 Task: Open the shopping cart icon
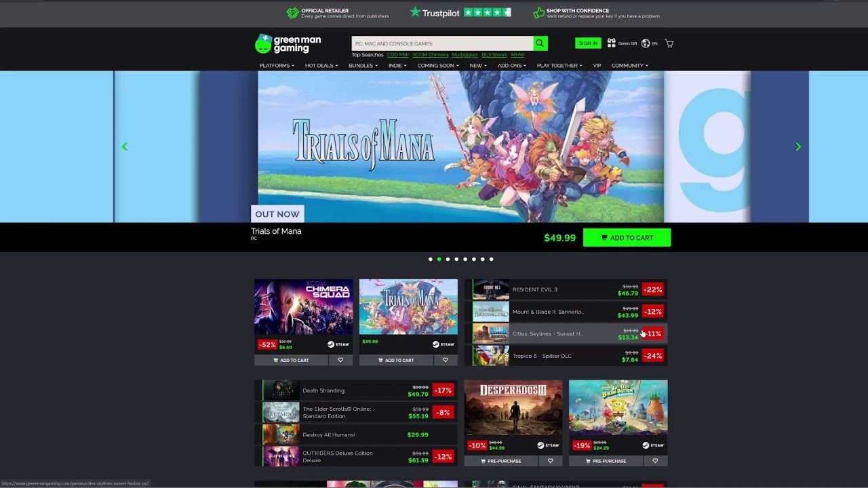669,43
